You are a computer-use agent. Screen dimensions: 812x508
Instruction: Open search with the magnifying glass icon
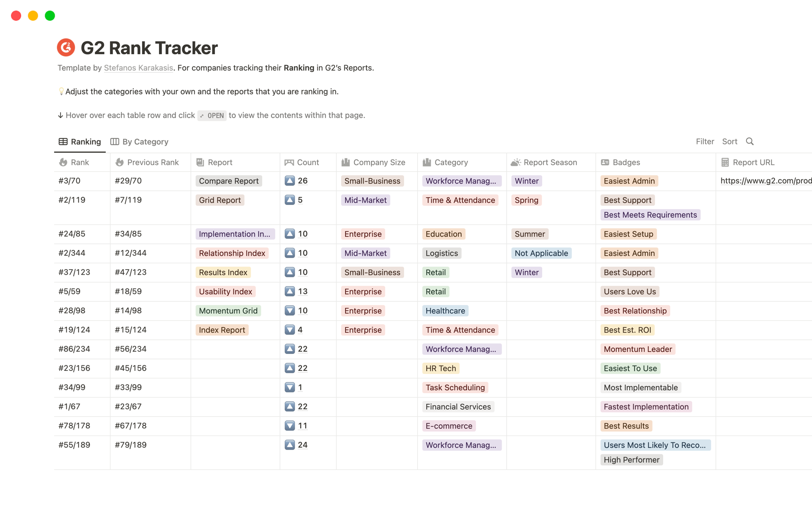click(749, 141)
